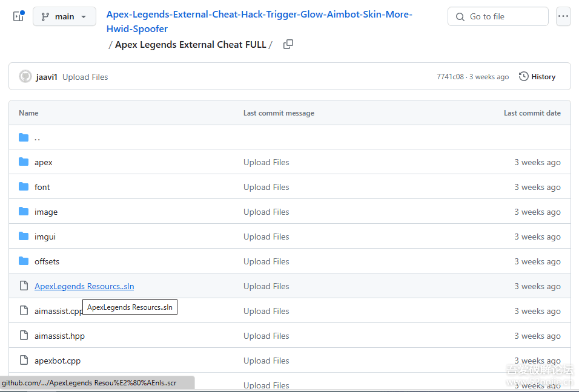The height and width of the screenshot is (392, 579).
Task: Open Upload Files commit in image row
Action: tap(266, 212)
